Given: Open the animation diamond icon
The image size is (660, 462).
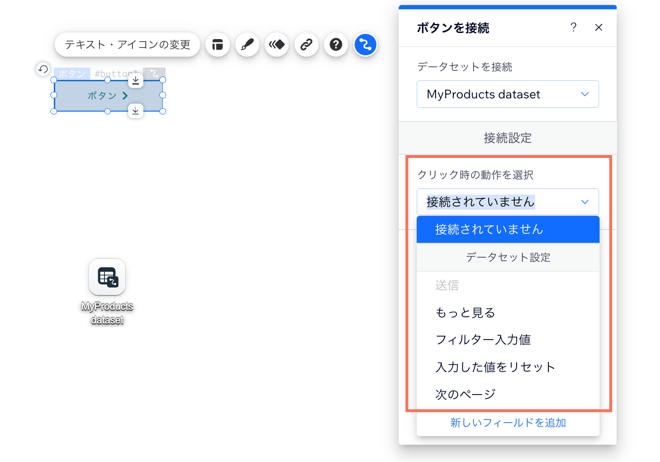Looking at the screenshot, I should 277,44.
